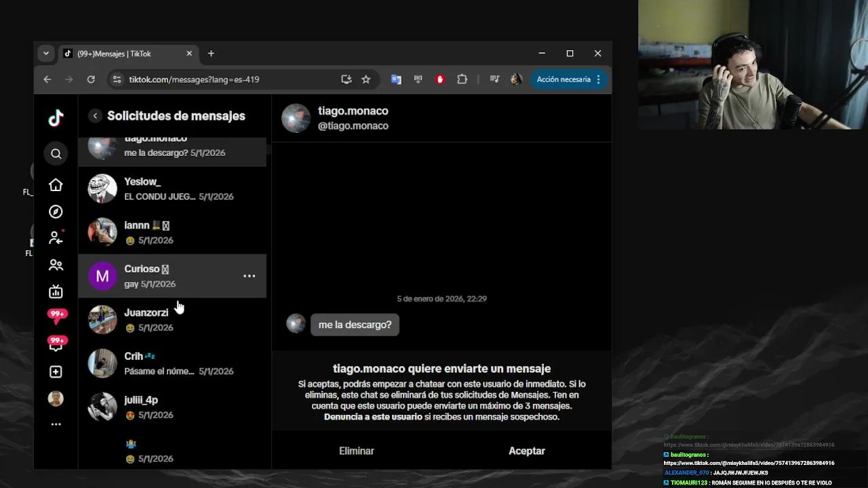Open the Friends icon in sidebar
This screenshot has height=488, width=868.
click(x=56, y=265)
